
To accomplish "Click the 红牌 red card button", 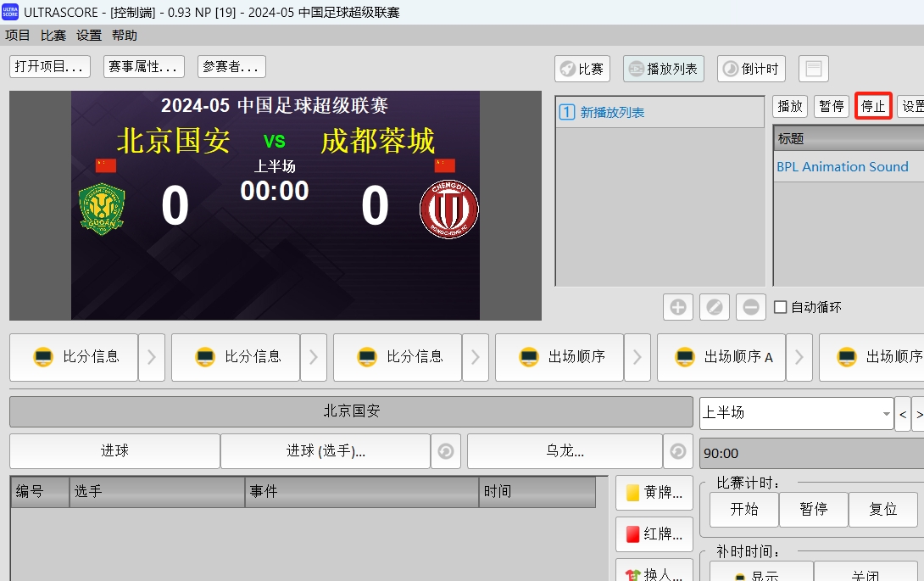I will pyautogui.click(x=654, y=534).
